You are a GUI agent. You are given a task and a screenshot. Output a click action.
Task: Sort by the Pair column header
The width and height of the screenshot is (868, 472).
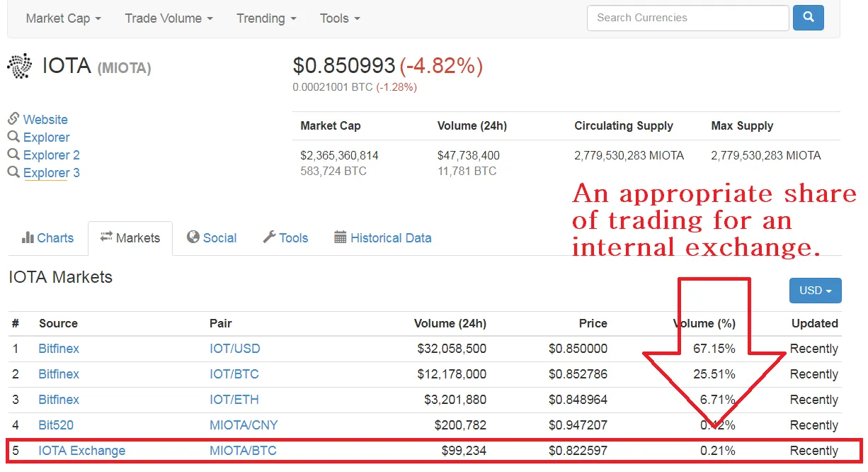coord(221,323)
